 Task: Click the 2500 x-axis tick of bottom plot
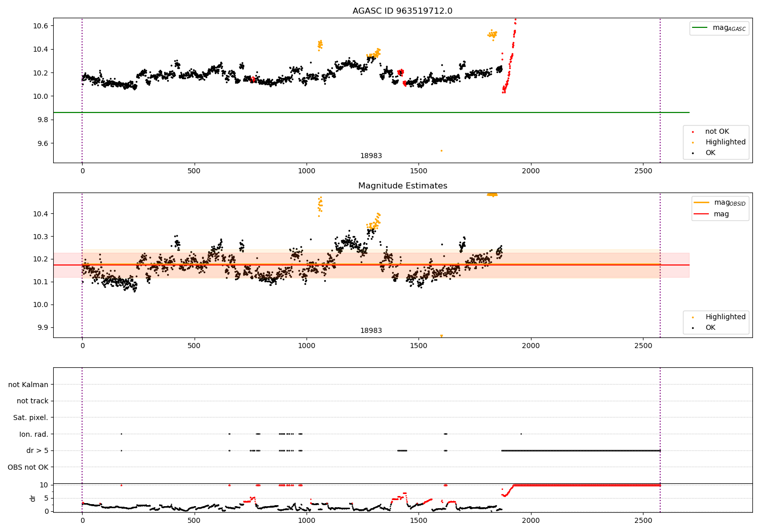(643, 520)
